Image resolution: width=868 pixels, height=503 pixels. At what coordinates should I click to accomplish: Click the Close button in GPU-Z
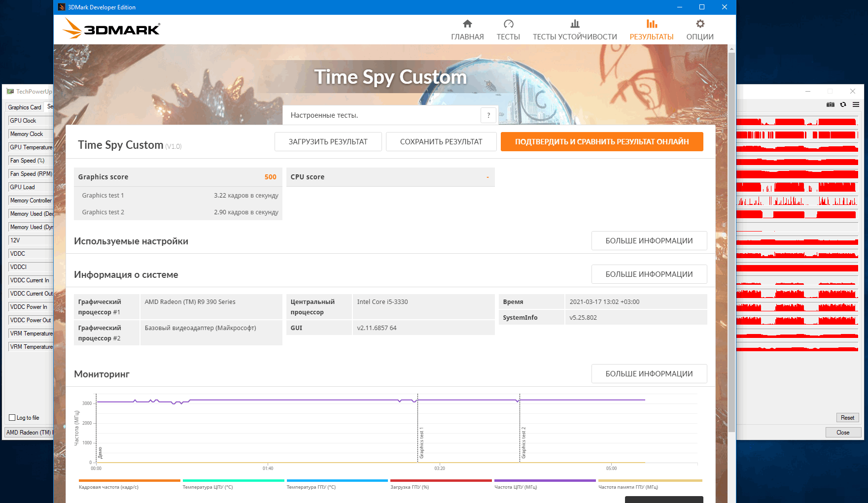click(x=843, y=433)
